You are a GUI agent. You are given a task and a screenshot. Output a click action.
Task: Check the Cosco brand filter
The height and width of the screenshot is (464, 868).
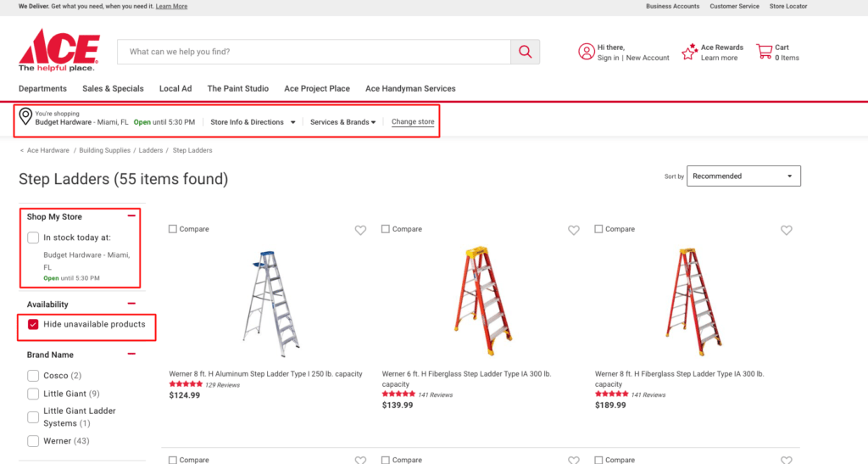click(33, 376)
